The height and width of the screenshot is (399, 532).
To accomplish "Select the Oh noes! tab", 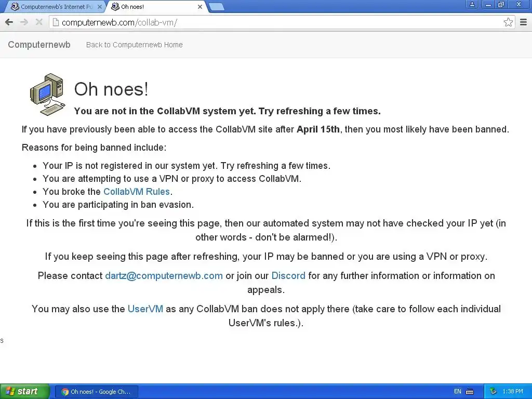I will tap(156, 7).
